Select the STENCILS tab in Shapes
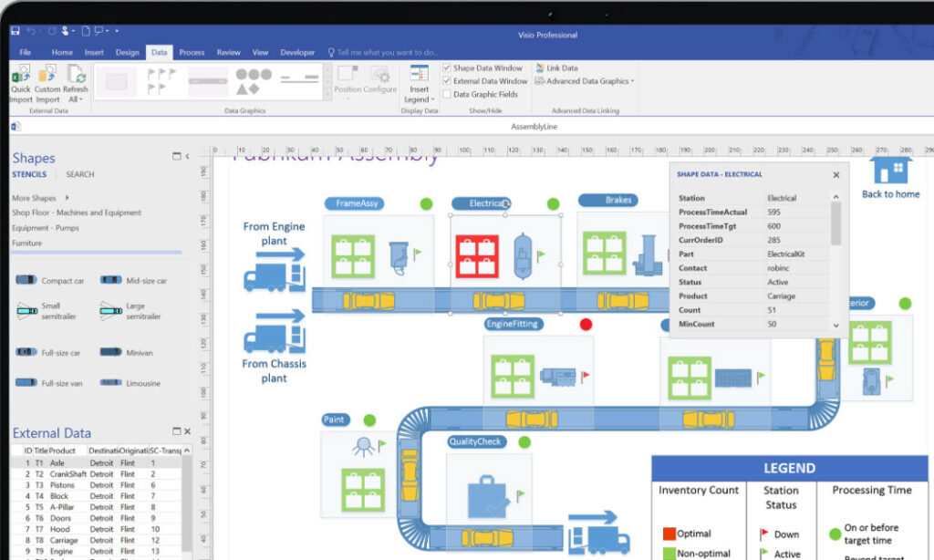The width and height of the screenshot is (934, 560). point(29,174)
